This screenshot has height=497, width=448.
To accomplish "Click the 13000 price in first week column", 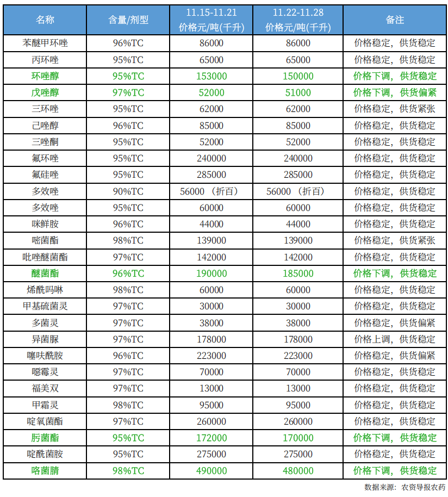I will point(211,388).
